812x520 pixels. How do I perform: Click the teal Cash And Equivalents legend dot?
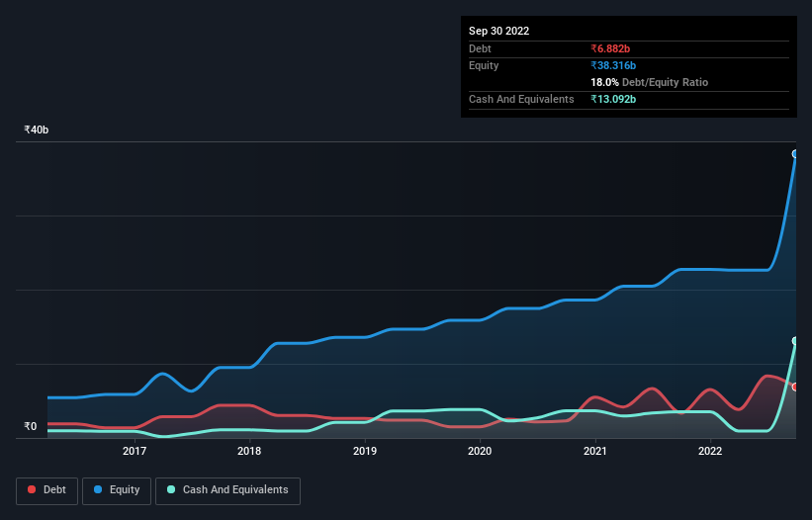click(x=171, y=489)
